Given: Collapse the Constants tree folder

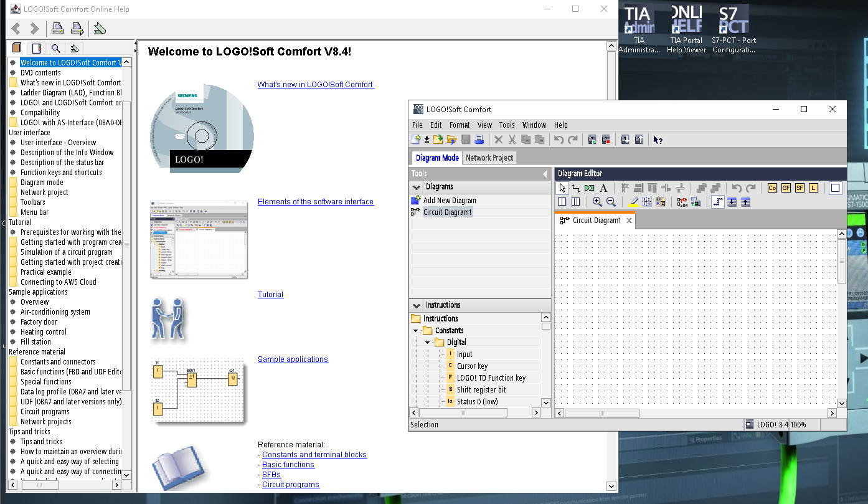Looking at the screenshot, I should [x=415, y=331].
